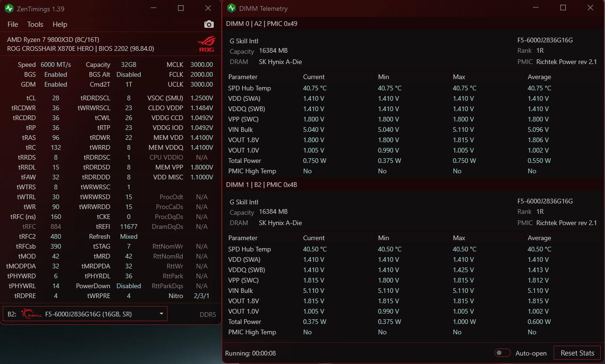Open the Help menu
The height and width of the screenshot is (364, 605).
[60, 24]
